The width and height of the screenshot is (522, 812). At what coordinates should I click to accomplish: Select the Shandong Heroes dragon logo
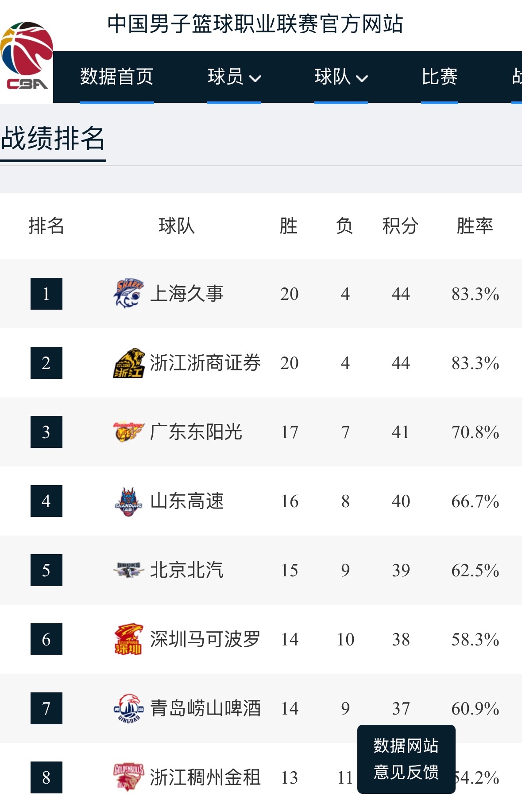(x=128, y=501)
